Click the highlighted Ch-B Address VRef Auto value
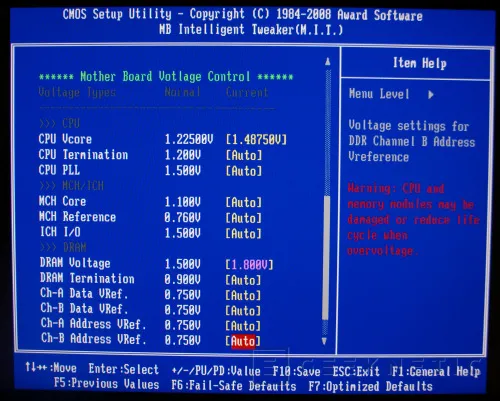Image resolution: width=500 pixels, height=401 pixels. 243,341
